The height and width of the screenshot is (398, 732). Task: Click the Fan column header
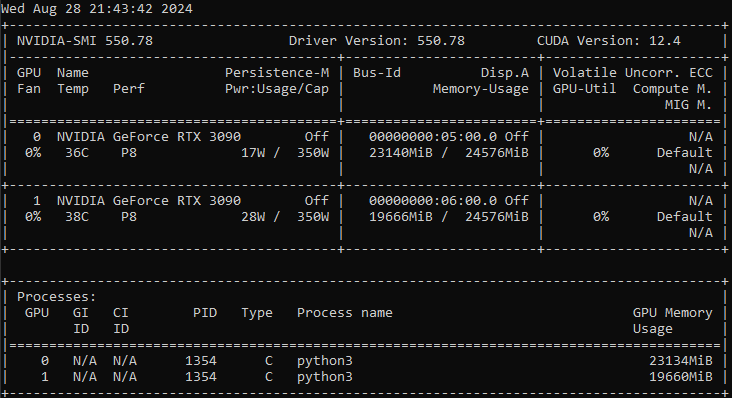click(29, 89)
